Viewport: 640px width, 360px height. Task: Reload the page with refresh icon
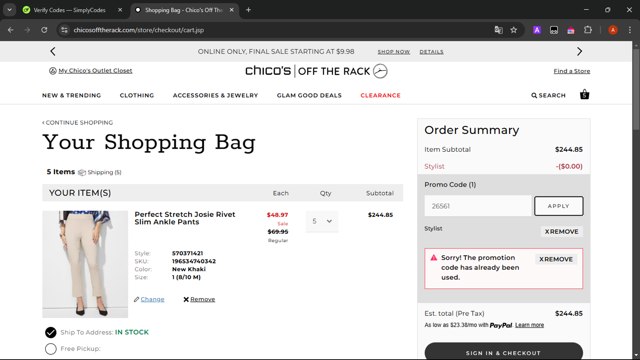point(44,30)
